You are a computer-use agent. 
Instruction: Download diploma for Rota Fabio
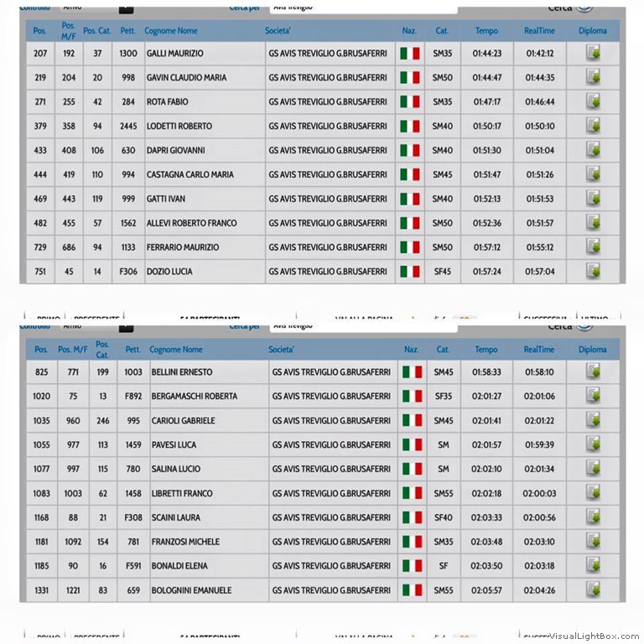[593, 101]
